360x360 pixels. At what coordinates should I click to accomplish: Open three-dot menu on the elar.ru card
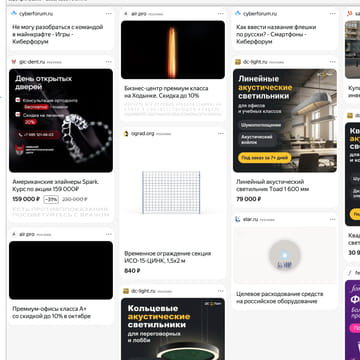pyautogui.click(x=333, y=219)
